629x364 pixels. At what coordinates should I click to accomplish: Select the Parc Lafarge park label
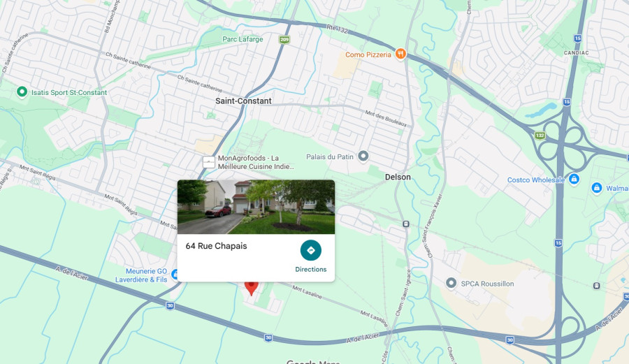click(x=243, y=39)
